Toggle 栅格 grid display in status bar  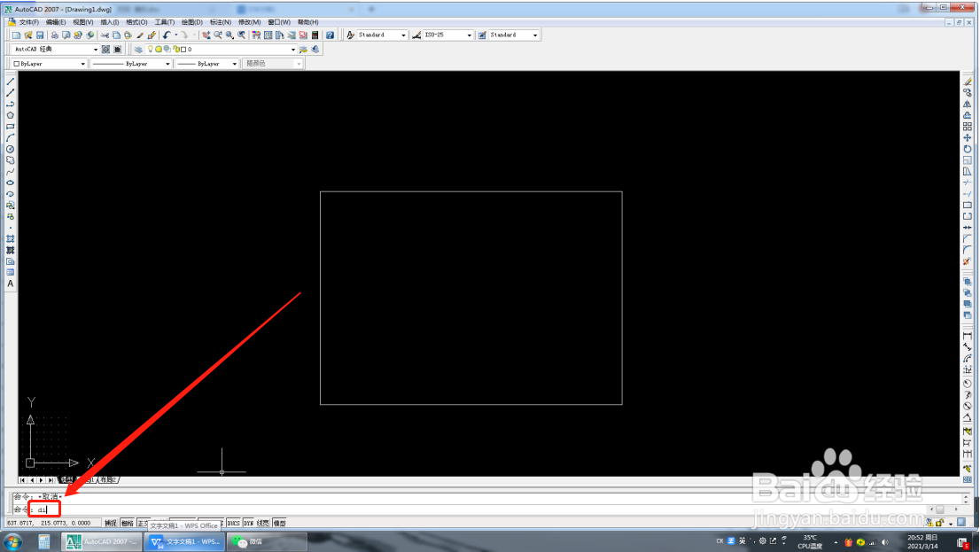[128, 524]
